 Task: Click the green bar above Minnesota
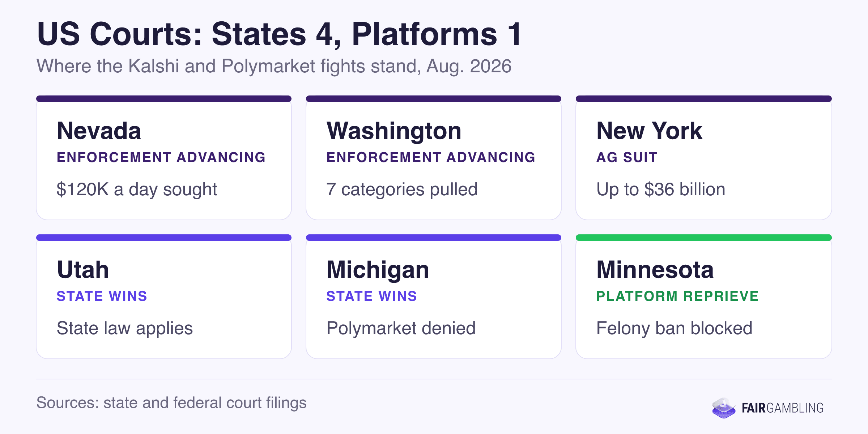(704, 238)
